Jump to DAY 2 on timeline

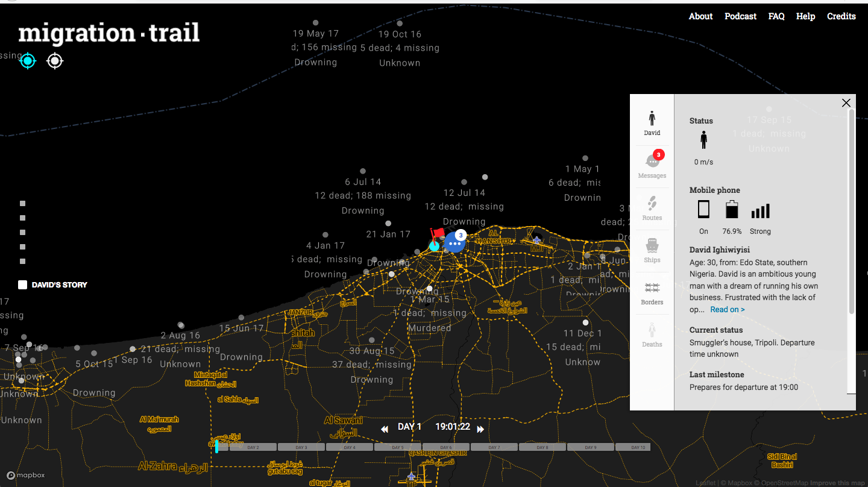pyautogui.click(x=253, y=447)
